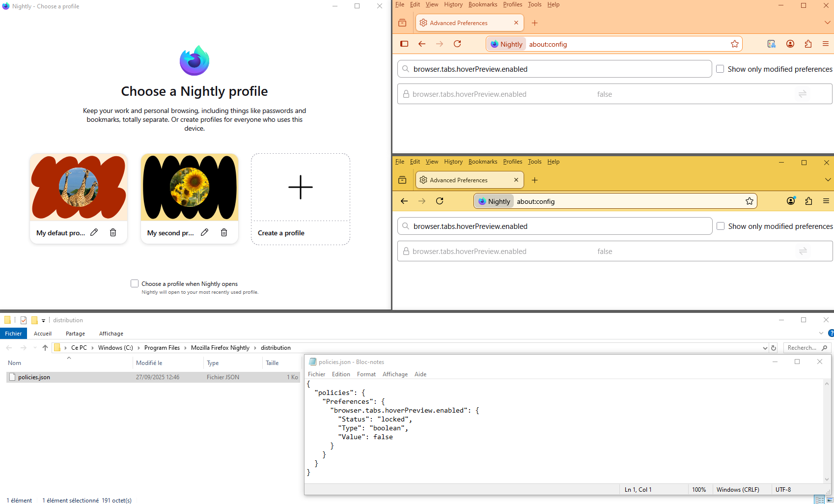Viewport: 834px width, 504px height.
Task: Edit the 'My defaut pro...' profile with pencil icon
Action: point(94,232)
